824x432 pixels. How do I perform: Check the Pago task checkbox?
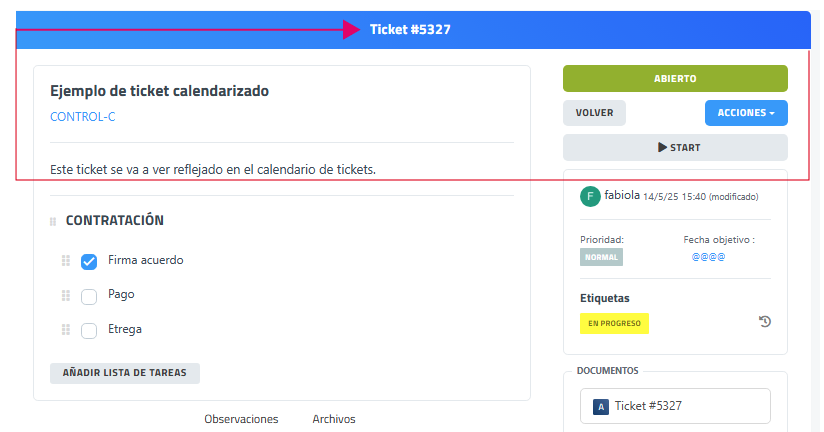[89, 296]
